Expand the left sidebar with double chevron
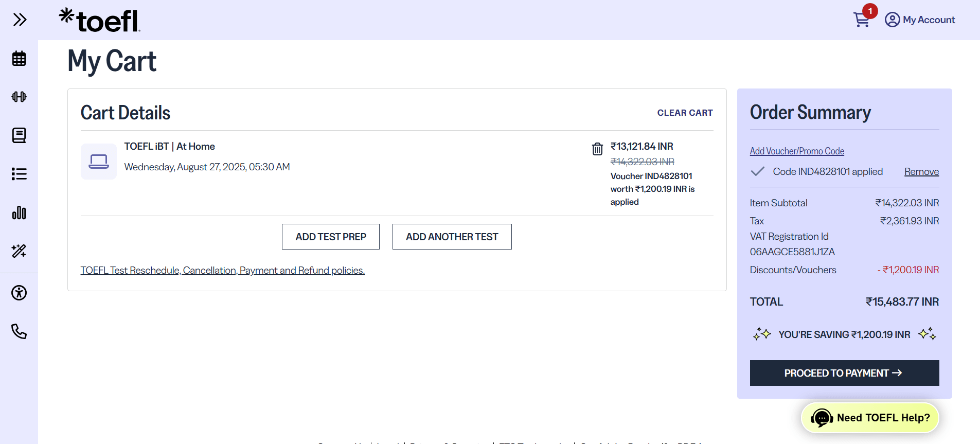This screenshot has height=444, width=980. click(20, 20)
